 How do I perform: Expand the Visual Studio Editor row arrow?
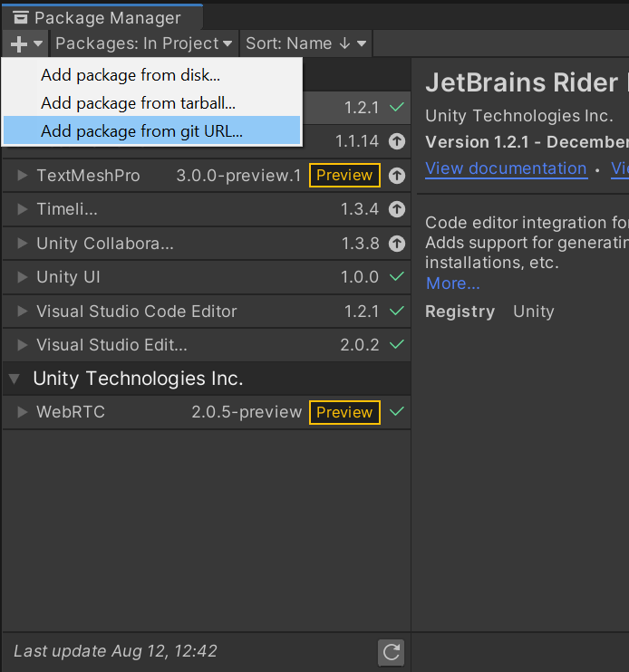[23, 345]
